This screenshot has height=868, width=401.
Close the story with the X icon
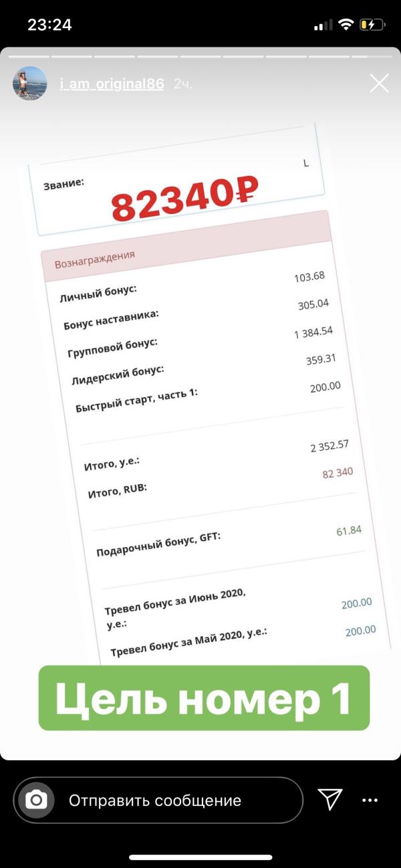379,83
